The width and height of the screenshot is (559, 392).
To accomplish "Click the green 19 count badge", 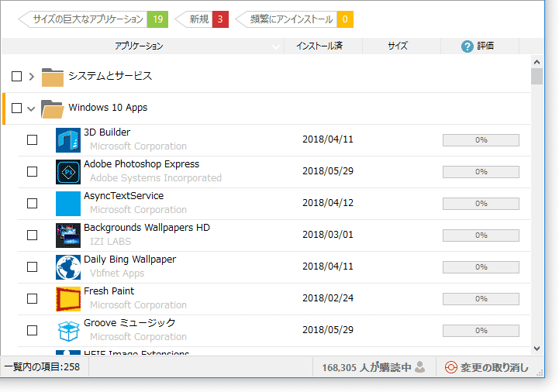I will (157, 19).
